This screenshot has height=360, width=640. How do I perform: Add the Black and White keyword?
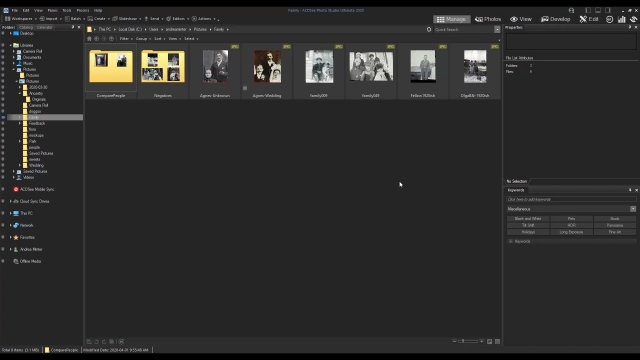(x=528, y=219)
